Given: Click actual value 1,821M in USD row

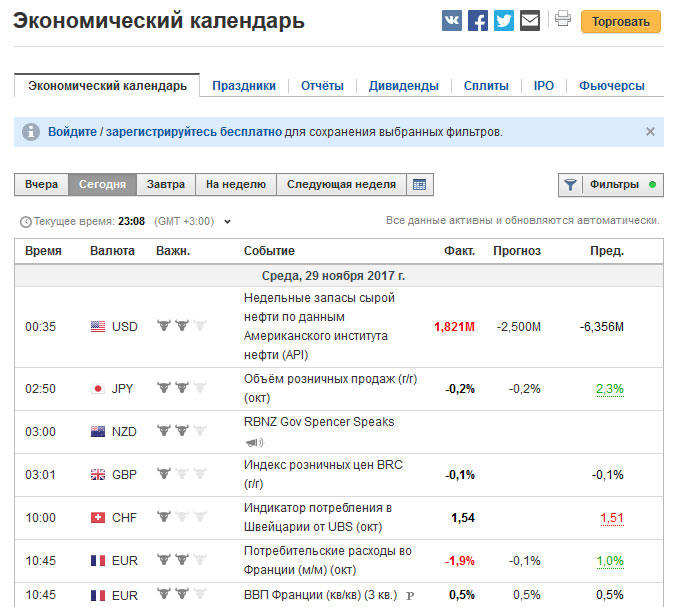Looking at the screenshot, I should (454, 327).
